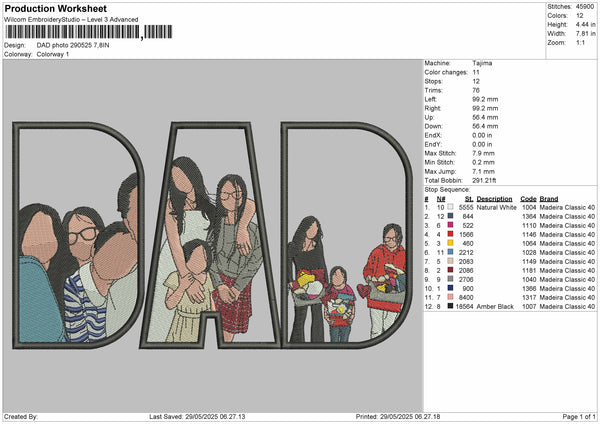Select the navy swatch for code 1366

tap(450, 288)
